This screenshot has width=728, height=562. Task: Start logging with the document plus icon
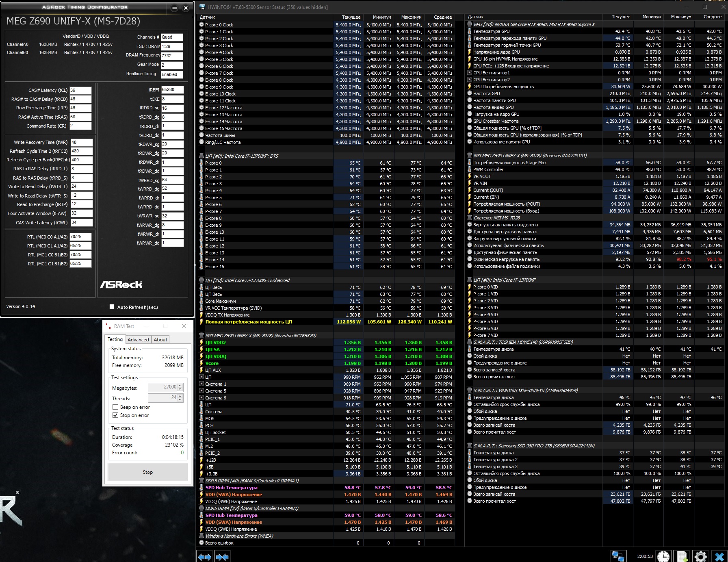pyautogui.click(x=682, y=556)
